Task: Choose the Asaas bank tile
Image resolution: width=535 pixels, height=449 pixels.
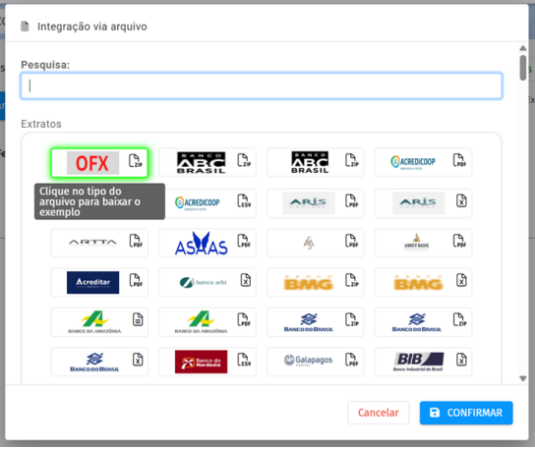Action: coord(207,243)
